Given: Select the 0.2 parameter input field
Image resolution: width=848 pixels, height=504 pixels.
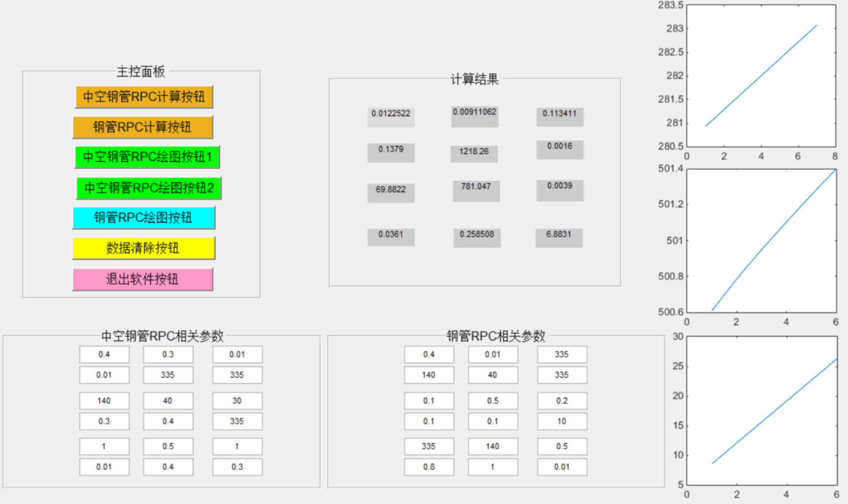Looking at the screenshot, I should click(x=562, y=401).
